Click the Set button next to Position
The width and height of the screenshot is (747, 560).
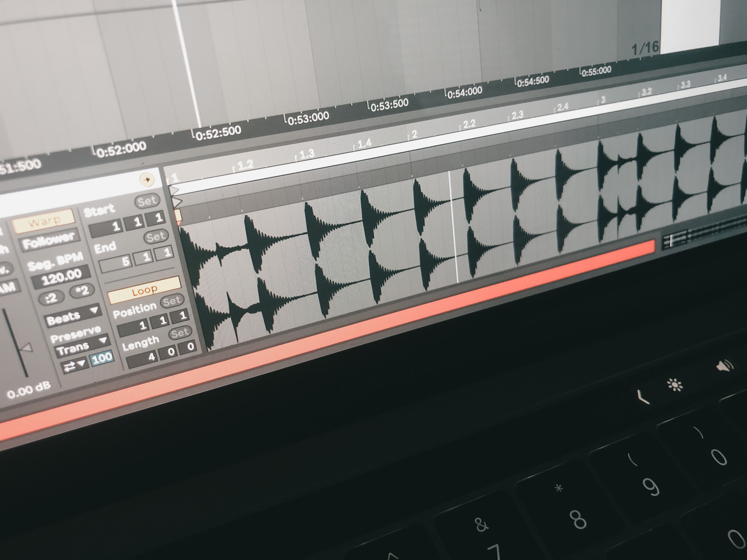[x=172, y=301]
